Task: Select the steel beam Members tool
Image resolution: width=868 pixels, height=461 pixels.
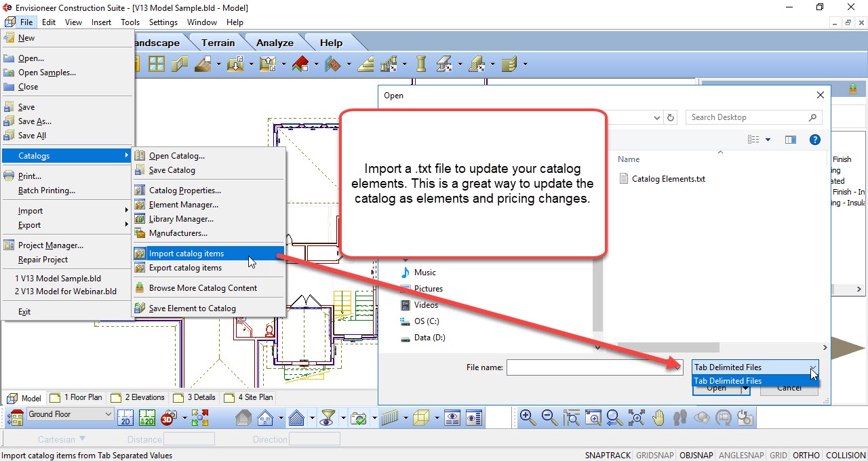Action: (444, 64)
